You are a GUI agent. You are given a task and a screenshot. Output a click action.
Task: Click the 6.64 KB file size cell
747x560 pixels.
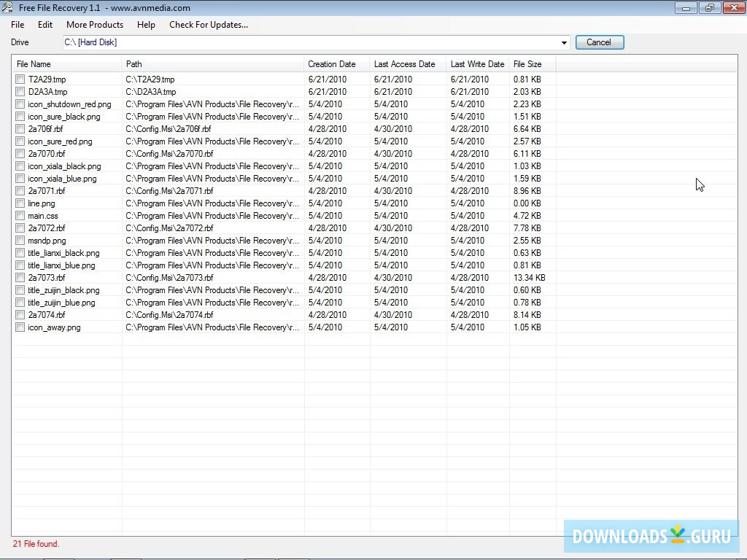click(527, 129)
